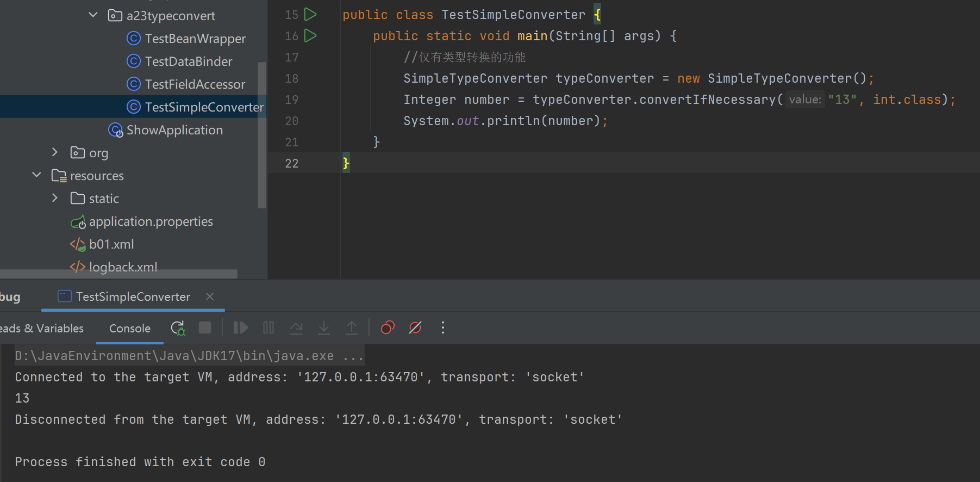Screen dimensions: 980x482
Task: Select TestSimpleConverter in project tree
Action: (204, 107)
